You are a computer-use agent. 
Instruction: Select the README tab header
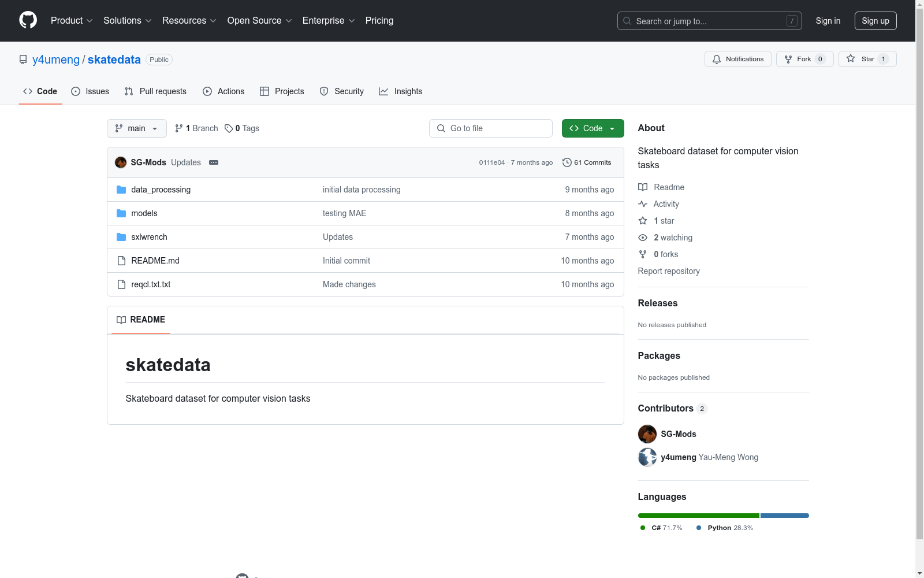[x=141, y=320]
